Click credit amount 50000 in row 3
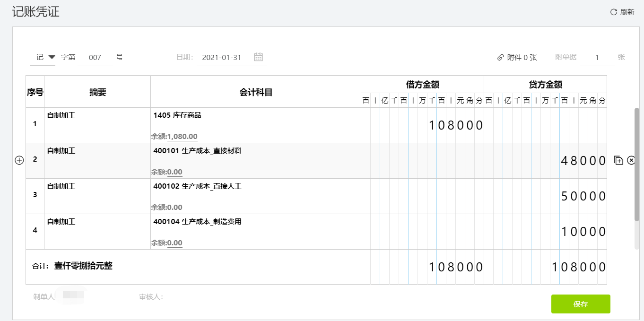 pyautogui.click(x=583, y=196)
